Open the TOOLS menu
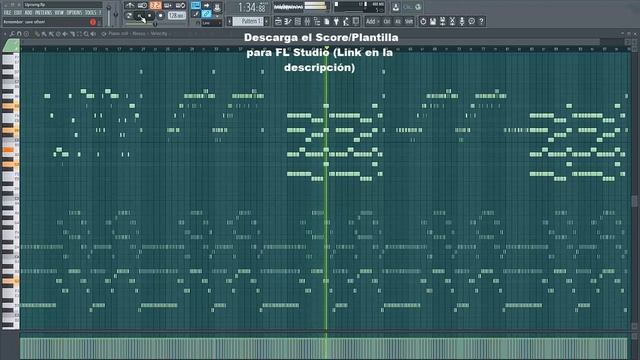 90,13
